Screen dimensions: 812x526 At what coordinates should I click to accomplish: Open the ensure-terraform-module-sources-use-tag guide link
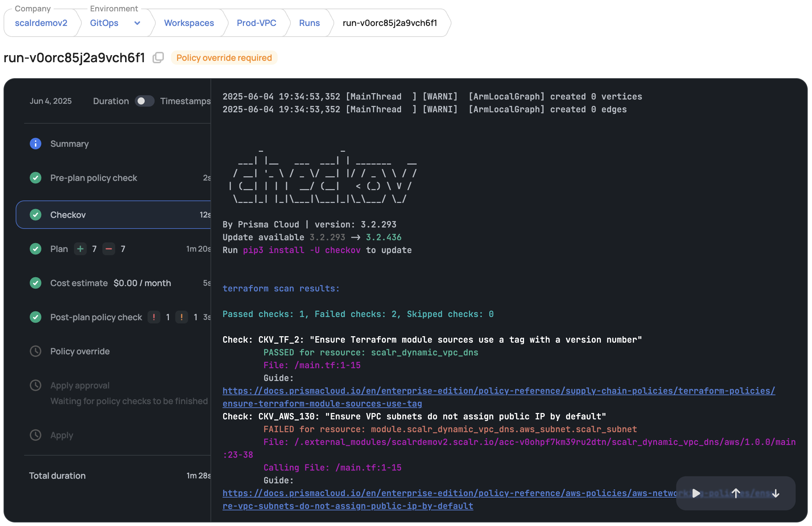(x=499, y=397)
